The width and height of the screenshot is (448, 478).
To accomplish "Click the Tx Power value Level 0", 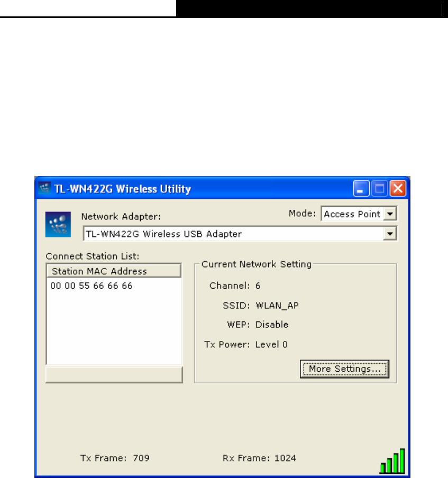I will [x=271, y=344].
